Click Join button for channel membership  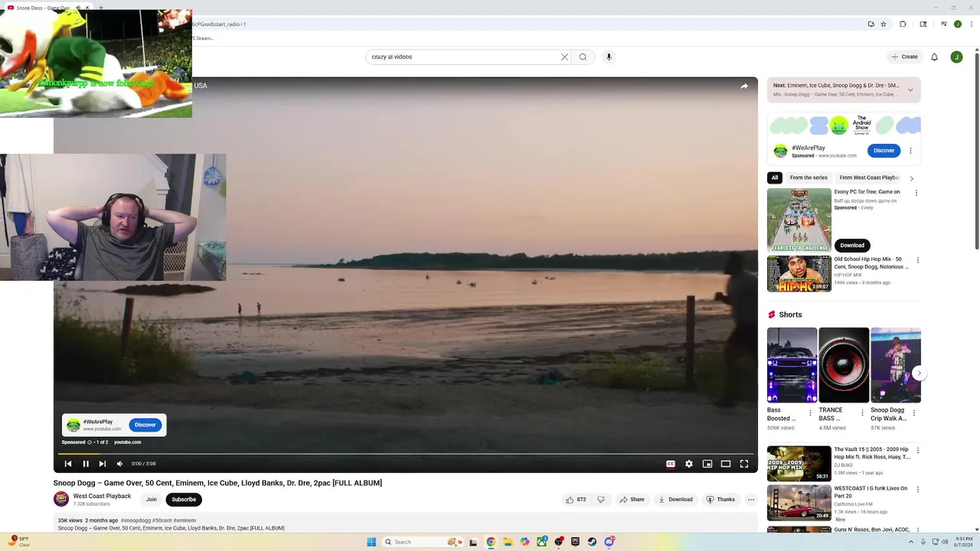point(152,500)
